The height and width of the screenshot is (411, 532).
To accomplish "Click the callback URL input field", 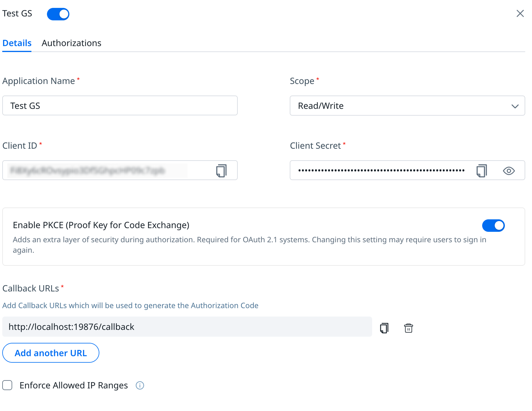I will click(187, 326).
